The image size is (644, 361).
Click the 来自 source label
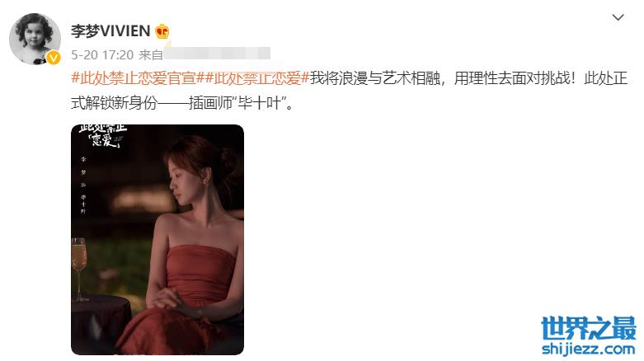tap(151, 54)
